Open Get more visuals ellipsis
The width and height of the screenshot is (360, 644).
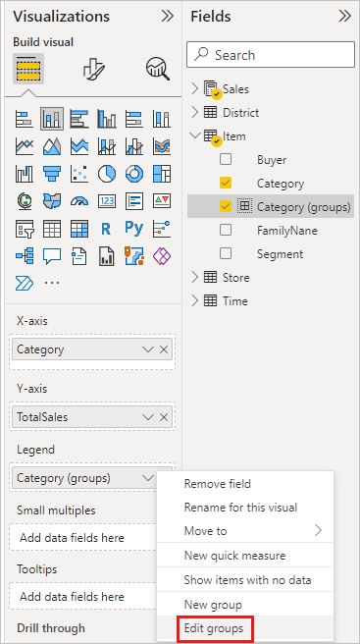52,283
